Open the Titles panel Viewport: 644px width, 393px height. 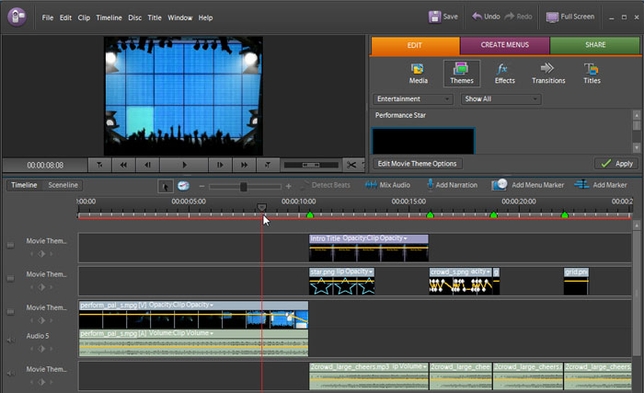[592, 74]
